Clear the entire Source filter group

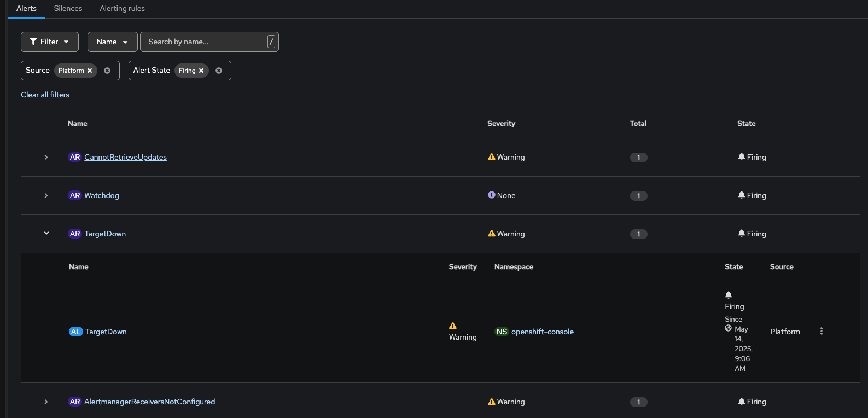tap(107, 71)
